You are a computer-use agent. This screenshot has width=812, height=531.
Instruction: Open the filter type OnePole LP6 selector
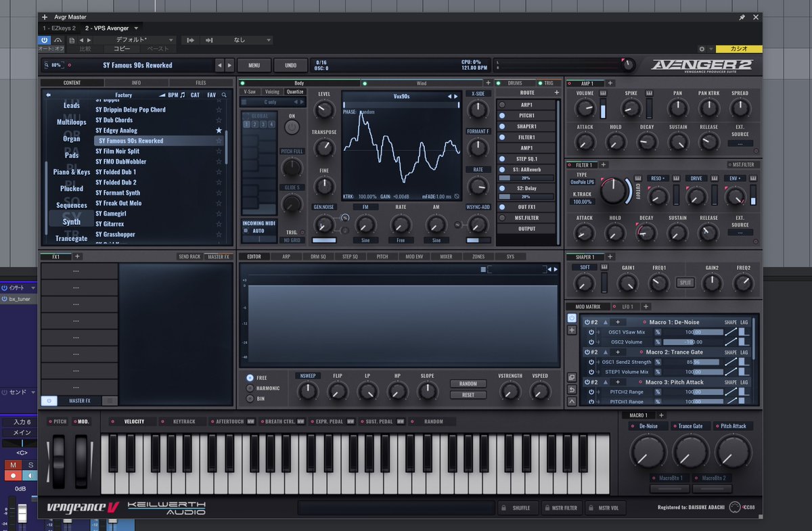coord(583,182)
